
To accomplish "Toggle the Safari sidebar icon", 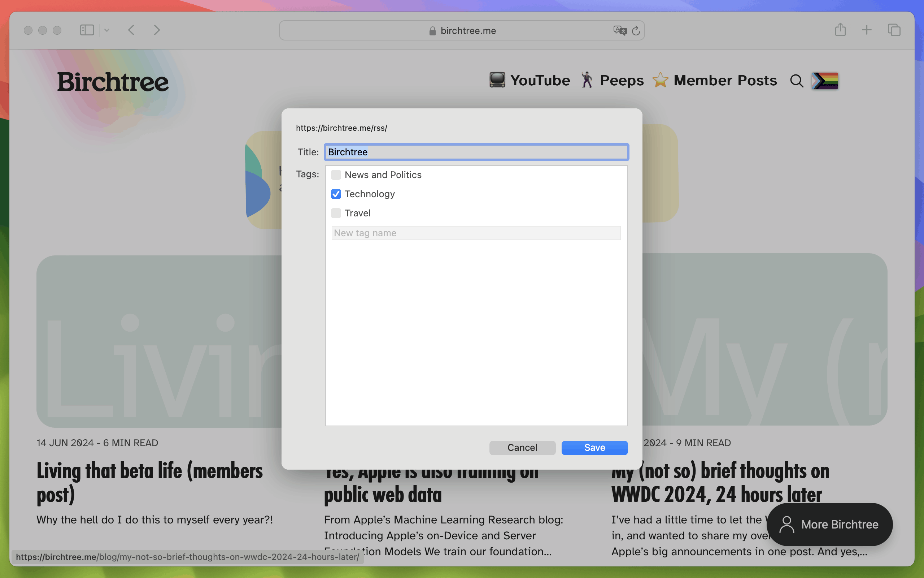I will pyautogui.click(x=87, y=30).
